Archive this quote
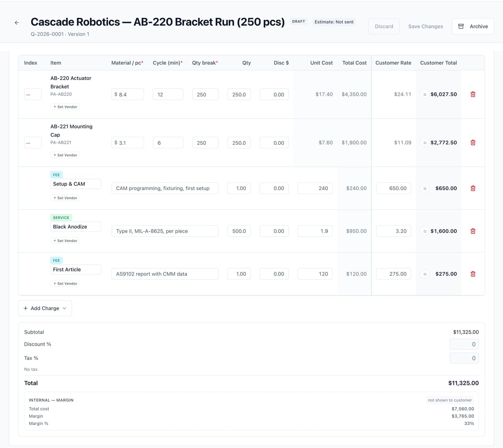This screenshot has width=503, height=448. (x=473, y=26)
